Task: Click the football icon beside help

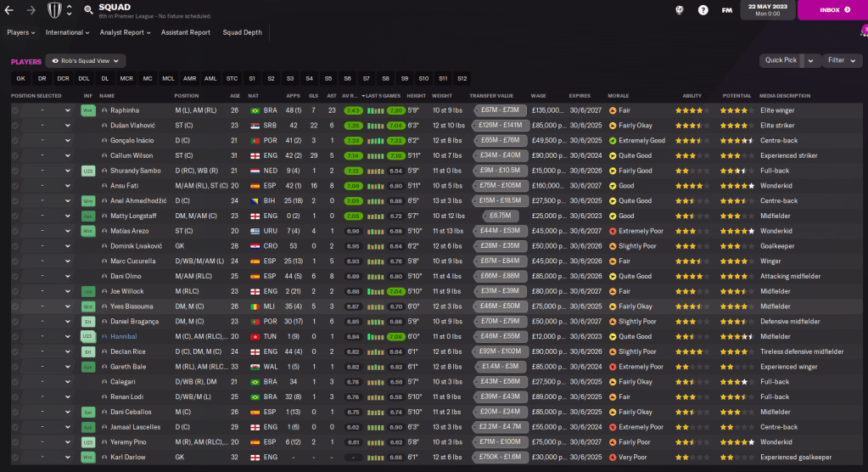Action: coord(679,10)
